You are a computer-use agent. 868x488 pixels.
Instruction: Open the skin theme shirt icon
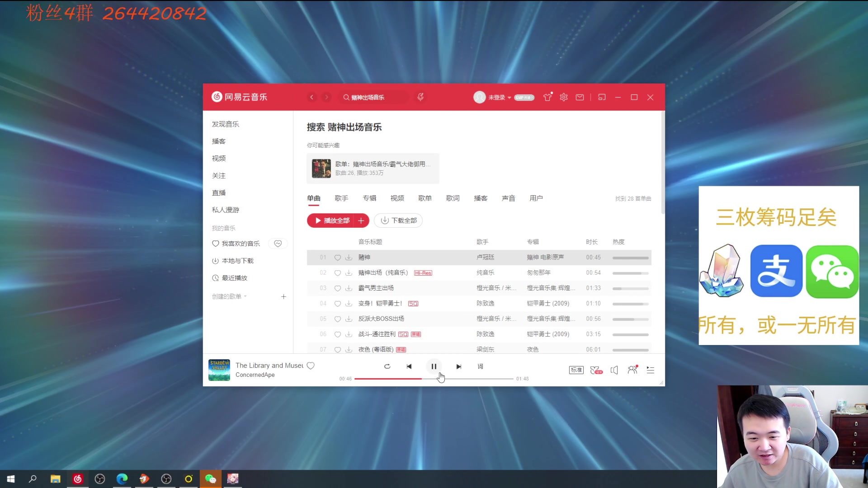(x=547, y=97)
